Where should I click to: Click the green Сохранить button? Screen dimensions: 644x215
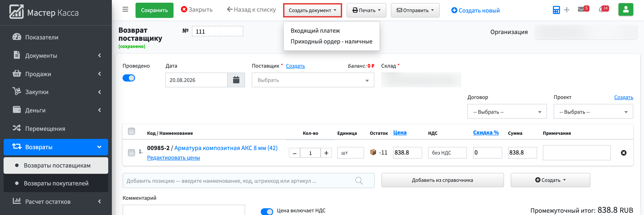tap(154, 10)
